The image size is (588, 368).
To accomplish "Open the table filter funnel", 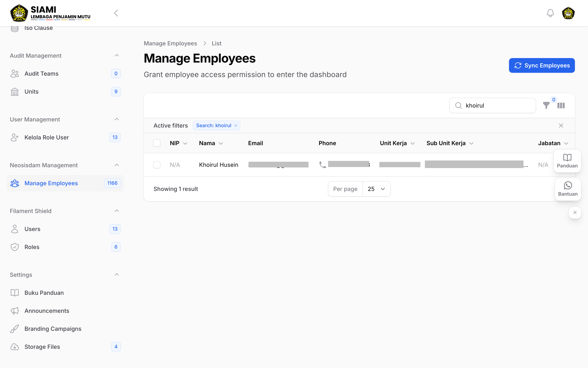I will tap(546, 105).
